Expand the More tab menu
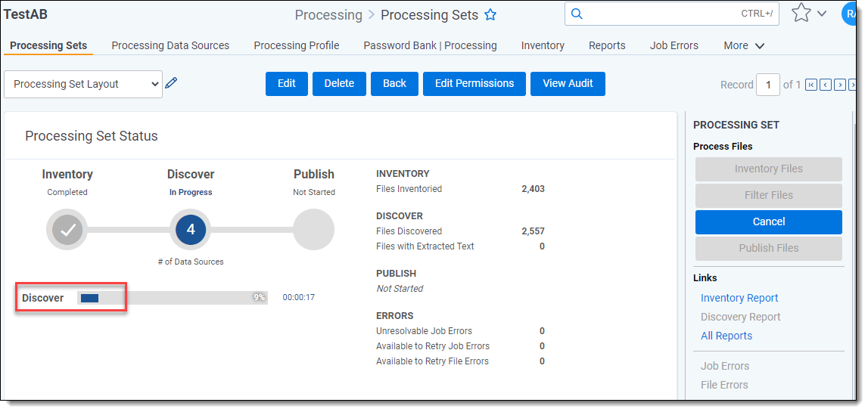Viewport: 868px width, 412px height. tap(744, 45)
